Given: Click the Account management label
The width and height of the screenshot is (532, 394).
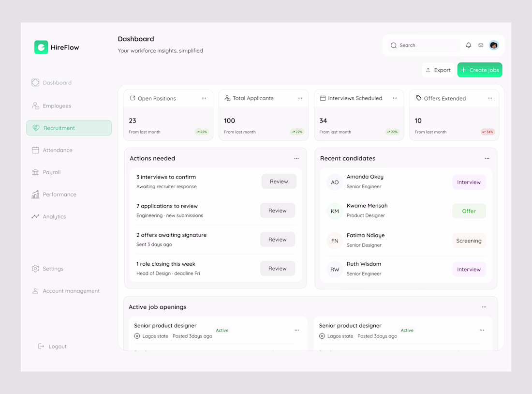Looking at the screenshot, I should click(71, 291).
